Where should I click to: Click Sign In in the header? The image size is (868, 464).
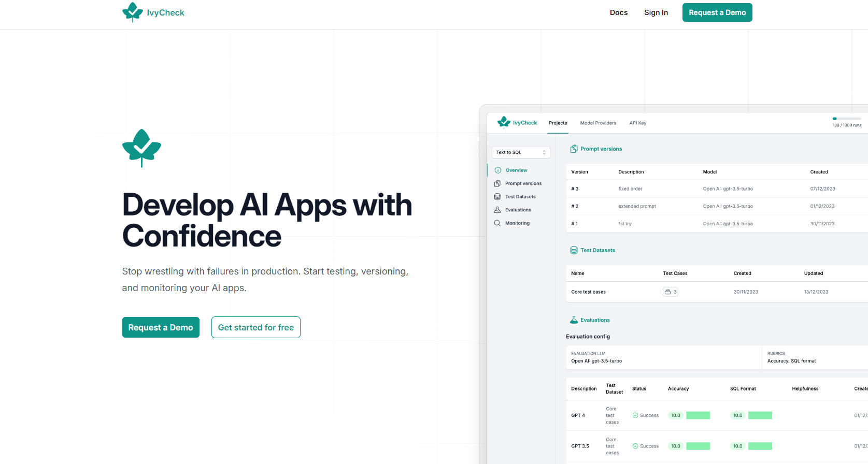coord(656,12)
